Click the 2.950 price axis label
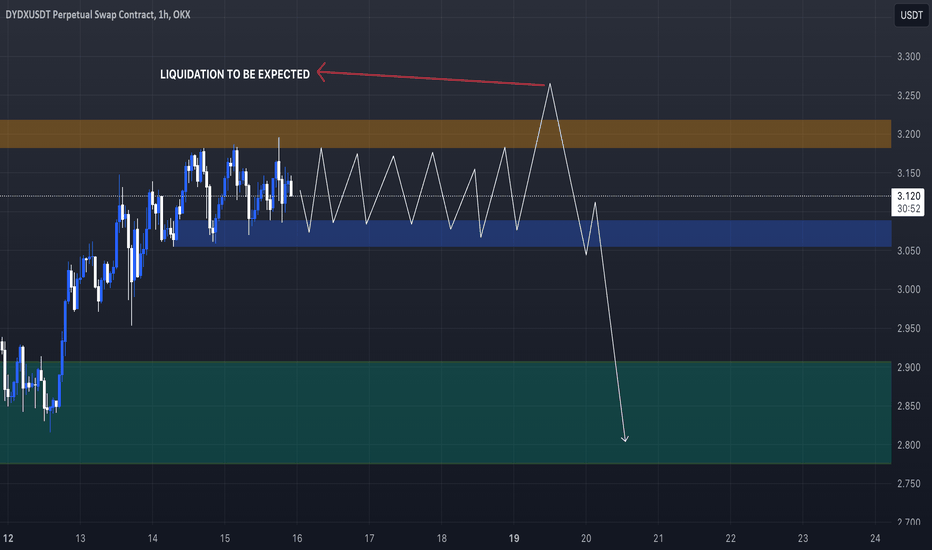The height and width of the screenshot is (550, 932). [x=909, y=328]
